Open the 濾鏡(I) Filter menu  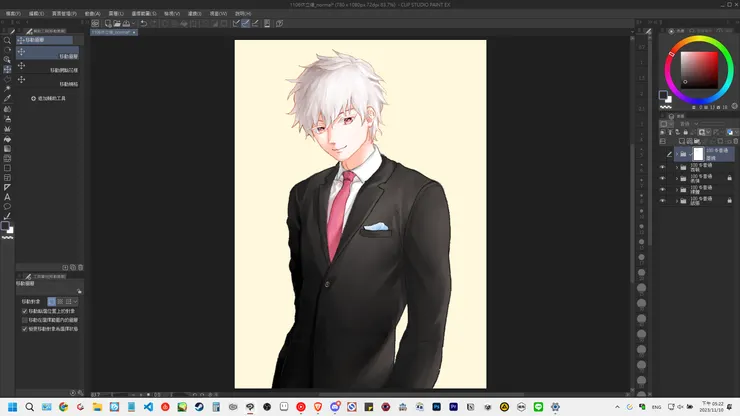194,14
